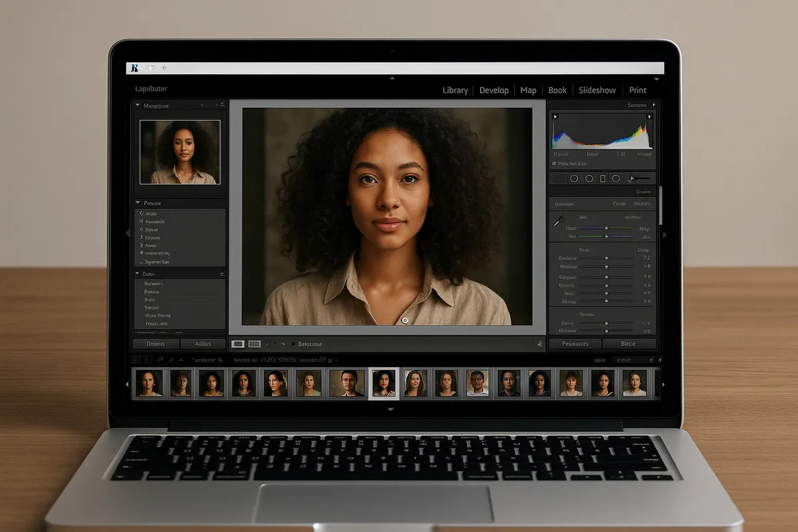The height and width of the screenshot is (532, 798).
Task: Click the speaker icon at the toolbar's right end
Action: [539, 344]
